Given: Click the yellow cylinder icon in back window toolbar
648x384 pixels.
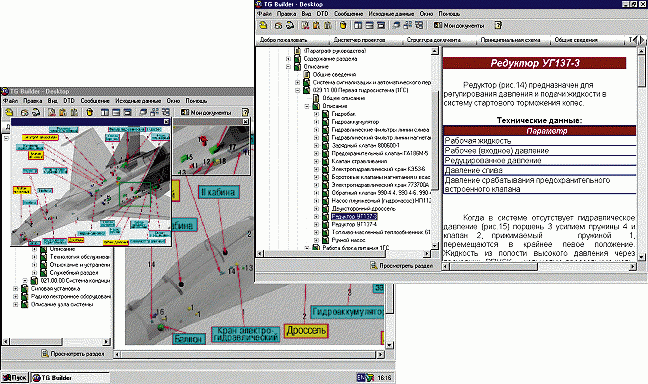Looking at the screenshot, I should 90,112.
